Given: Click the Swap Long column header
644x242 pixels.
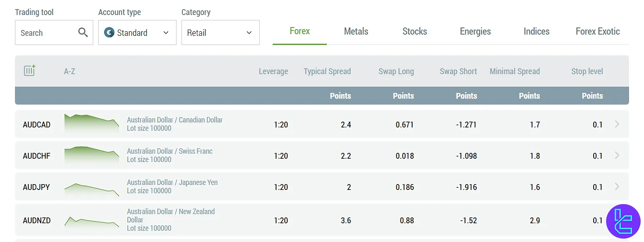Looking at the screenshot, I should (396, 71).
